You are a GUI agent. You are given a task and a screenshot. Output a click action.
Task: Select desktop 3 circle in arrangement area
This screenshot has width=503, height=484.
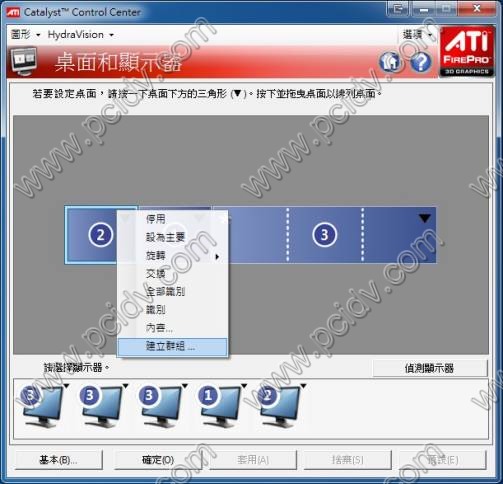324,235
